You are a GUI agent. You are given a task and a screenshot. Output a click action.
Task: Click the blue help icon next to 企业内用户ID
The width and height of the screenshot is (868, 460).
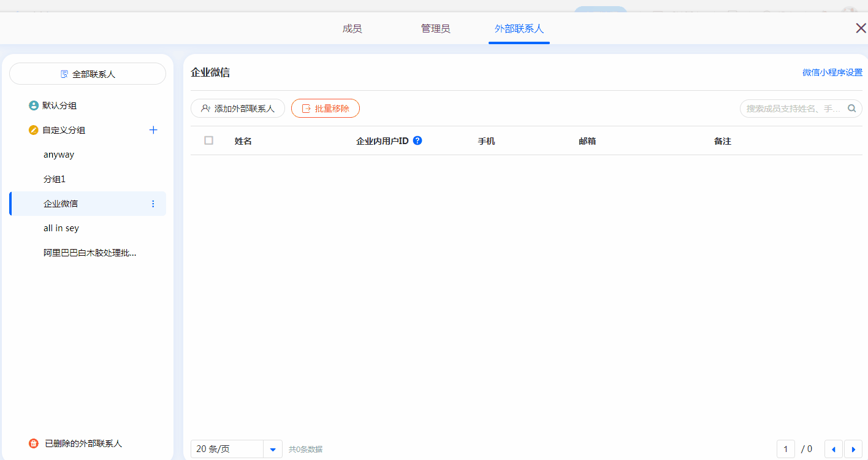point(417,140)
